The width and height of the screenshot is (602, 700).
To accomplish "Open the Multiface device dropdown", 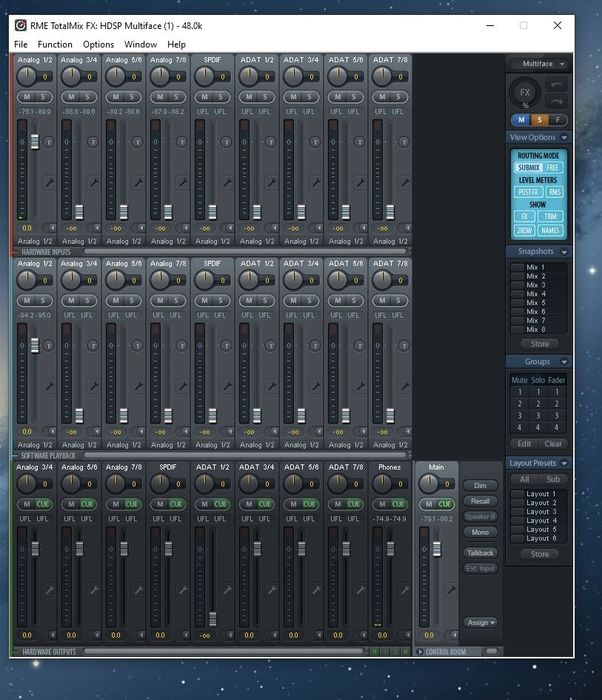I will [x=539, y=64].
